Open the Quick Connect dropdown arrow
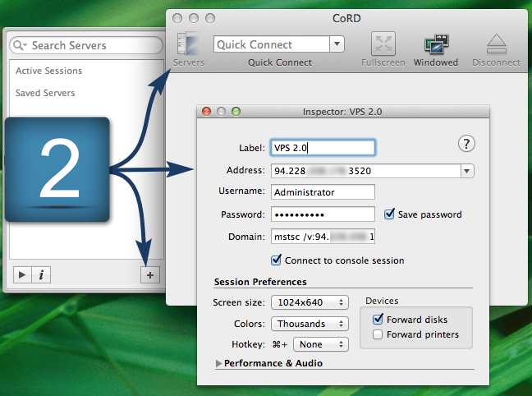 pos(337,44)
